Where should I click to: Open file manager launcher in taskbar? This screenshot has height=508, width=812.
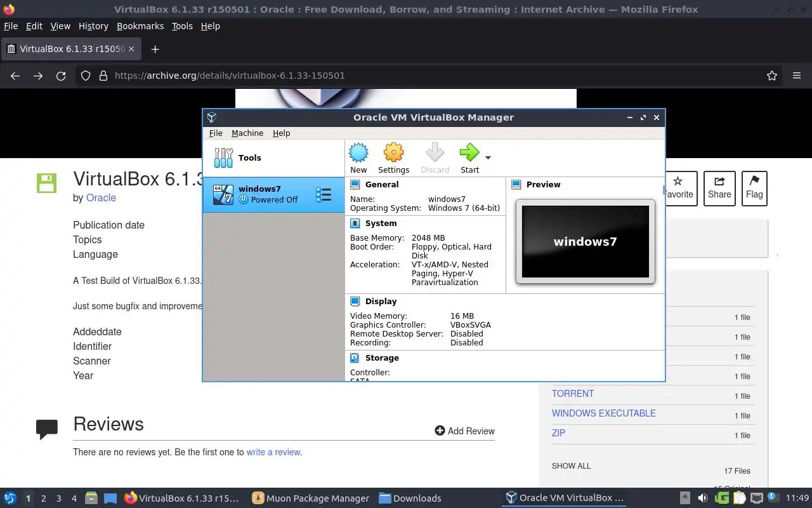[91, 498]
